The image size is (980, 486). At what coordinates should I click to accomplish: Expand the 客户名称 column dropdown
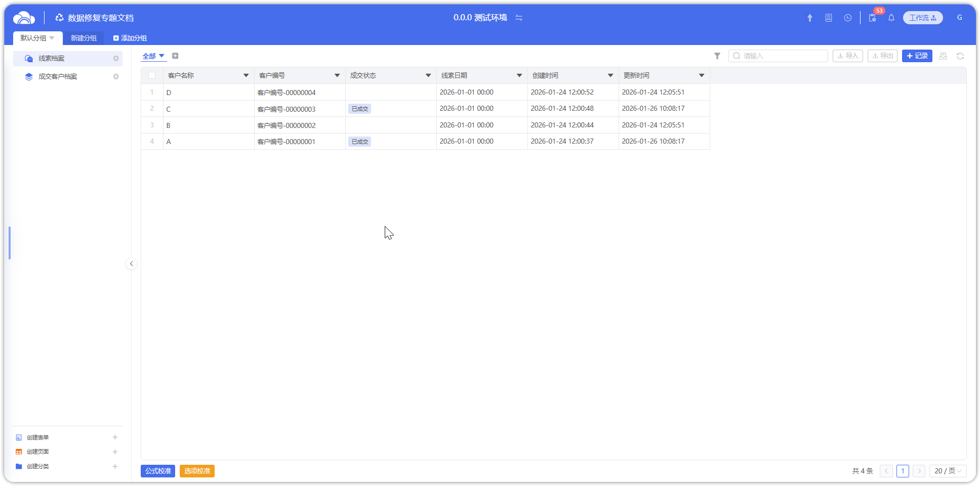246,75
